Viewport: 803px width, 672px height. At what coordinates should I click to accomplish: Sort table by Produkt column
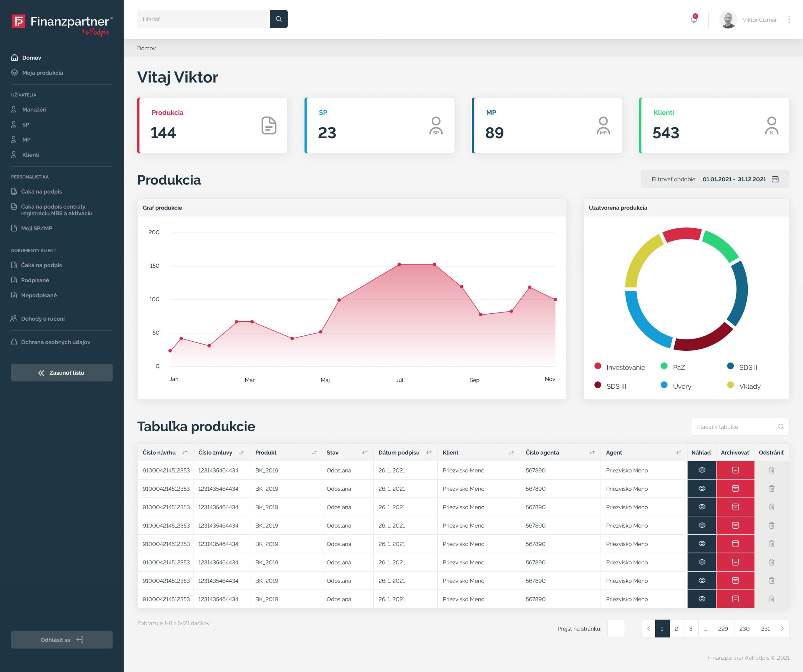314,452
